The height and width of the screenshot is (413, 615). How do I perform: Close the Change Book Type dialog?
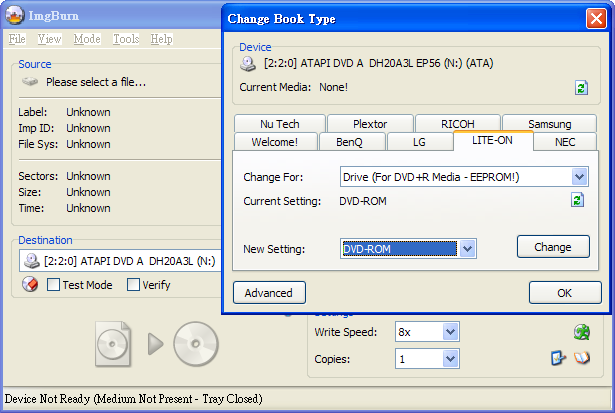[x=596, y=18]
